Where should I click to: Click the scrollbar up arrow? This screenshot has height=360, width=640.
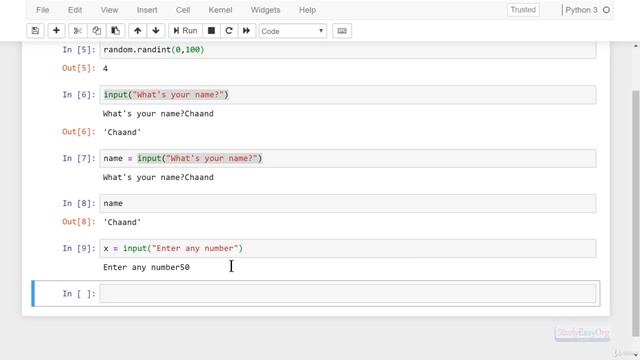(636, 46)
